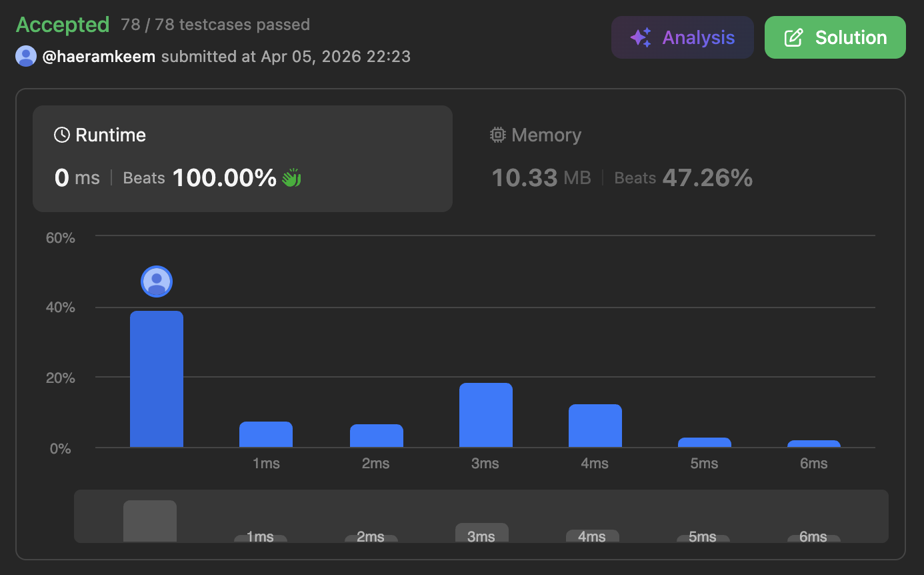Screen dimensions: 924x575
Task: Click the green Accepted status text
Action: pyautogui.click(x=63, y=25)
